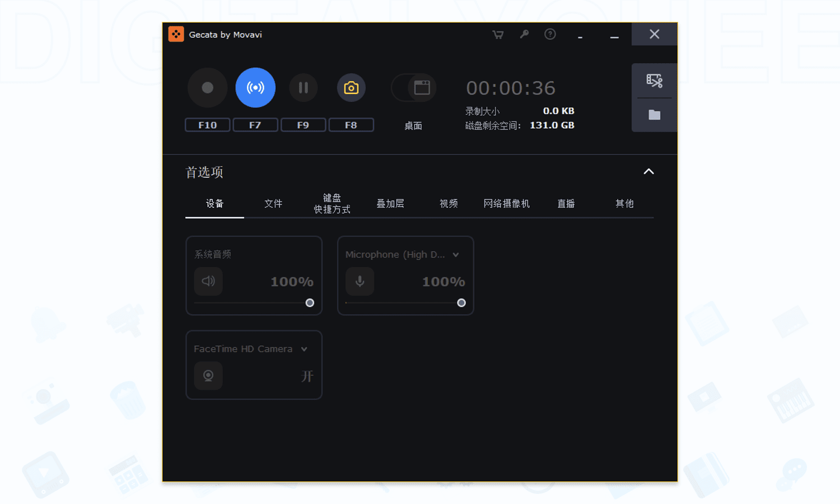This screenshot has height=504, width=840.
Task: Toggle the desktop capture mode switch
Action: pyautogui.click(x=414, y=88)
